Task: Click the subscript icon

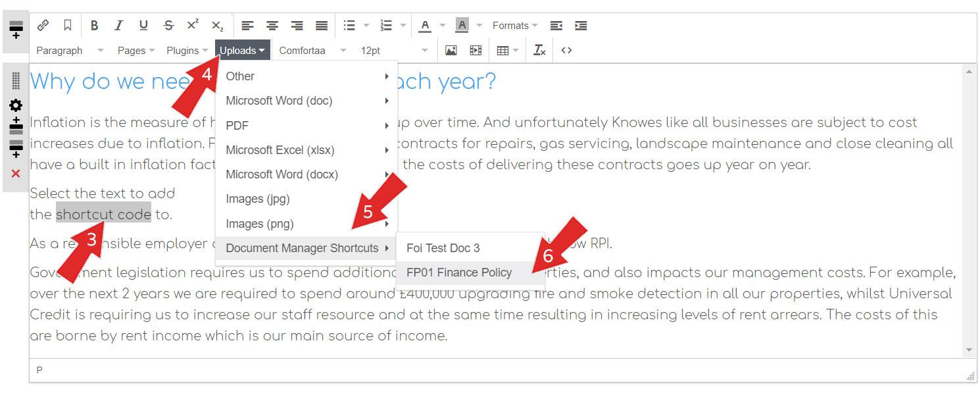Action: coord(217,25)
